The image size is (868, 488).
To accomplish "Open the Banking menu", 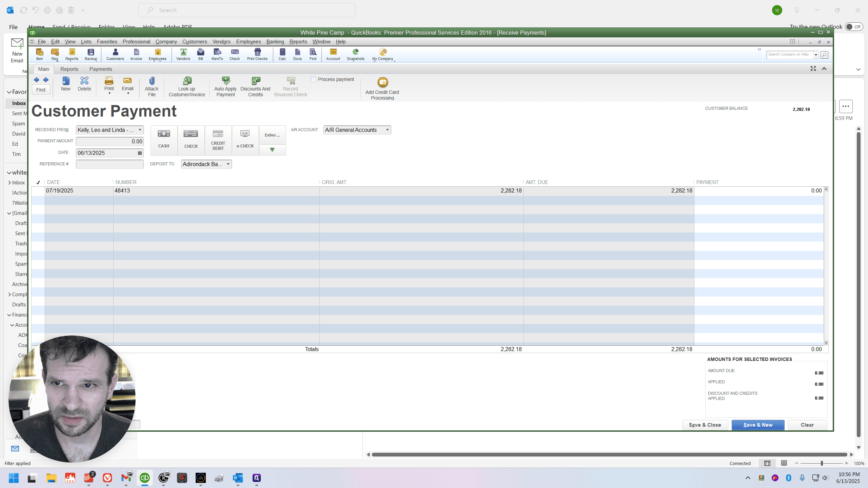I will (275, 42).
